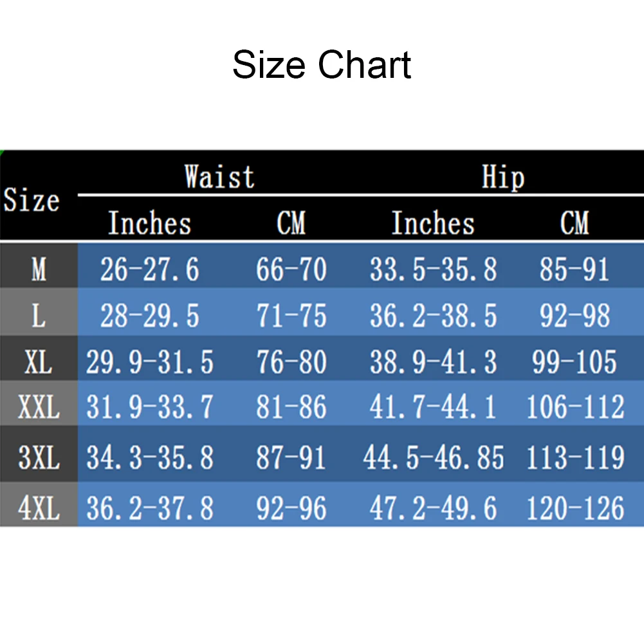Image resolution: width=644 pixels, height=644 pixels.
Task: Select the 4XL size row label
Action: 39,508
